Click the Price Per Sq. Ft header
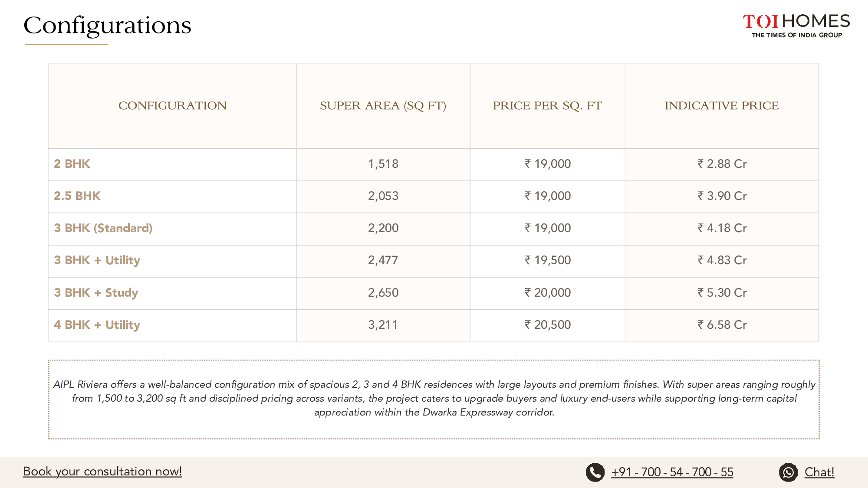The image size is (868, 488). point(547,106)
